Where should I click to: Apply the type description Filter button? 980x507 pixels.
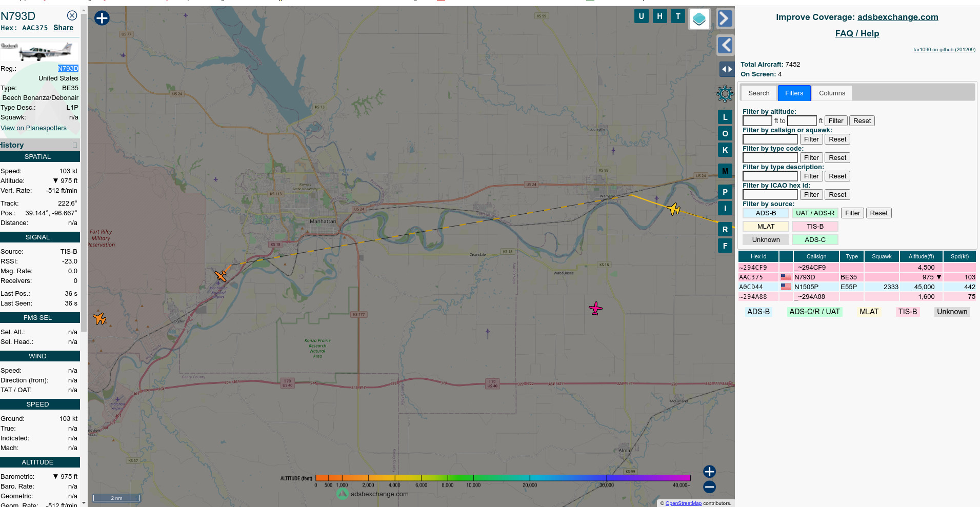coord(811,176)
